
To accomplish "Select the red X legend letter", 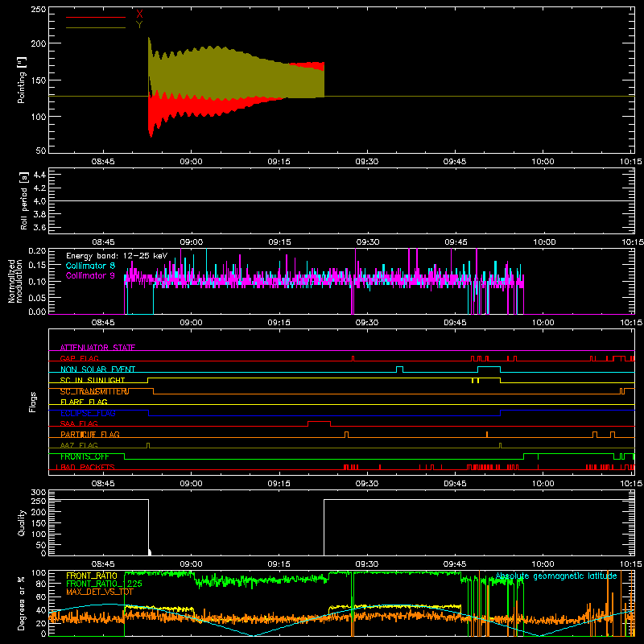I will tap(139, 14).
